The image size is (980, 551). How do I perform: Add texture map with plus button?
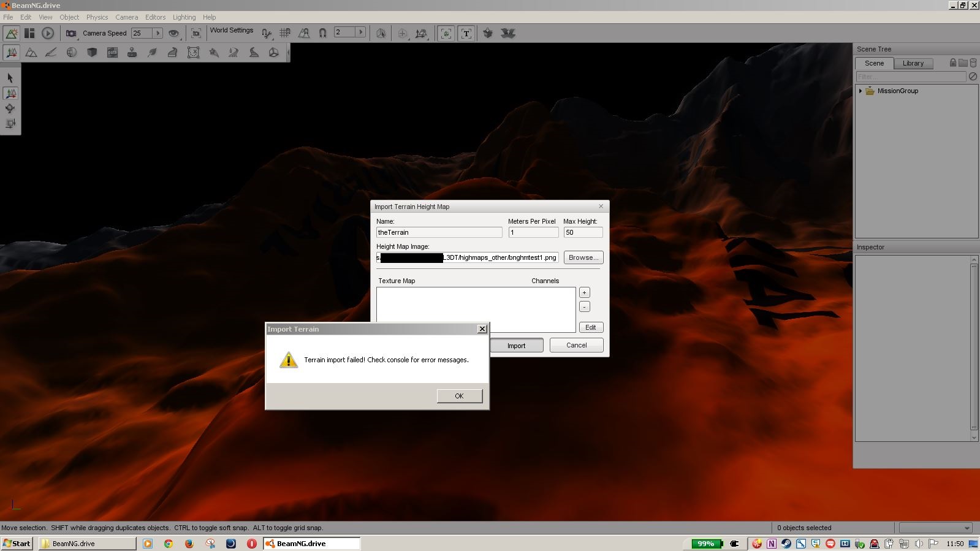point(585,292)
